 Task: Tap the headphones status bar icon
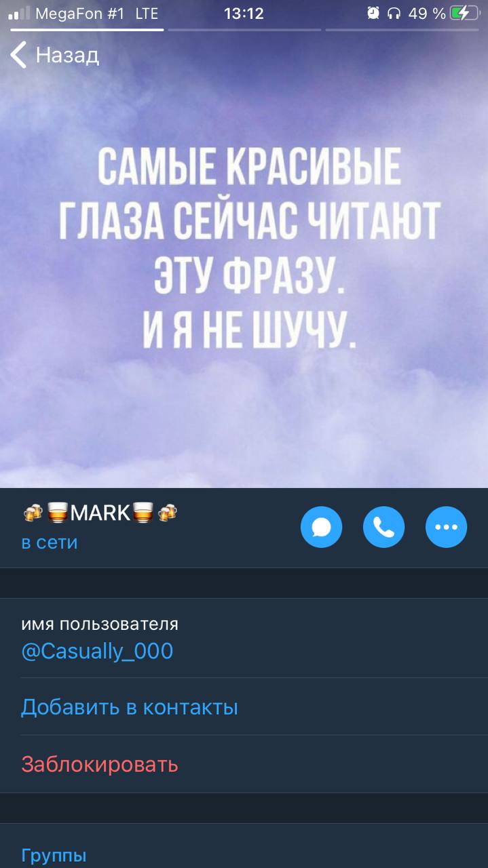click(x=394, y=12)
